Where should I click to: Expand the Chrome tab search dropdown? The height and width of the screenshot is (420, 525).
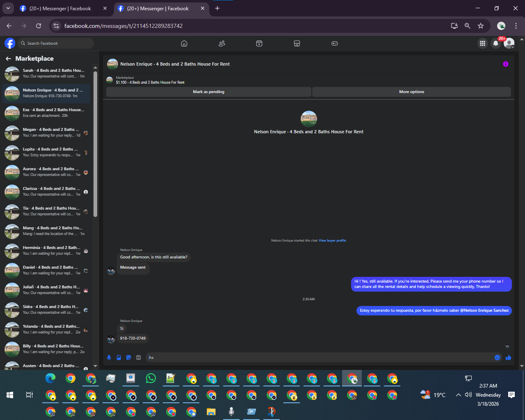click(x=8, y=8)
